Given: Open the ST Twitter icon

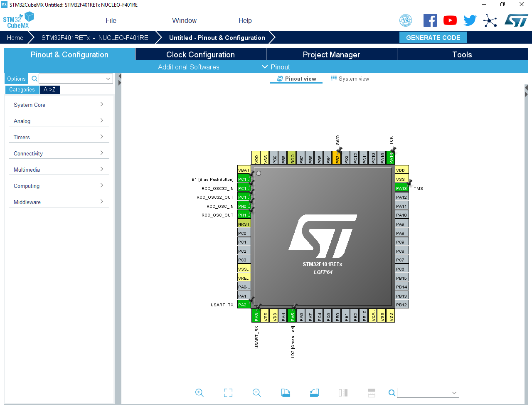Looking at the screenshot, I should pyautogui.click(x=470, y=20).
